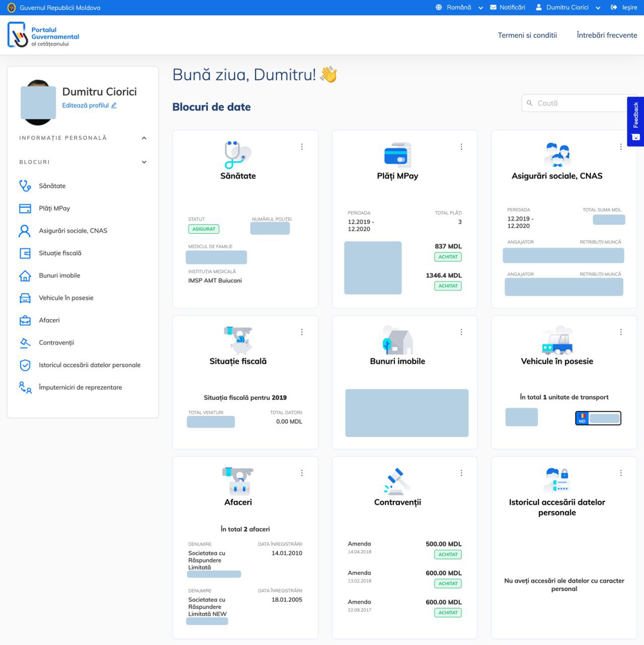This screenshot has width=644, height=645.
Task: Click the Asigurări sociale person sidebar icon
Action: (25, 231)
